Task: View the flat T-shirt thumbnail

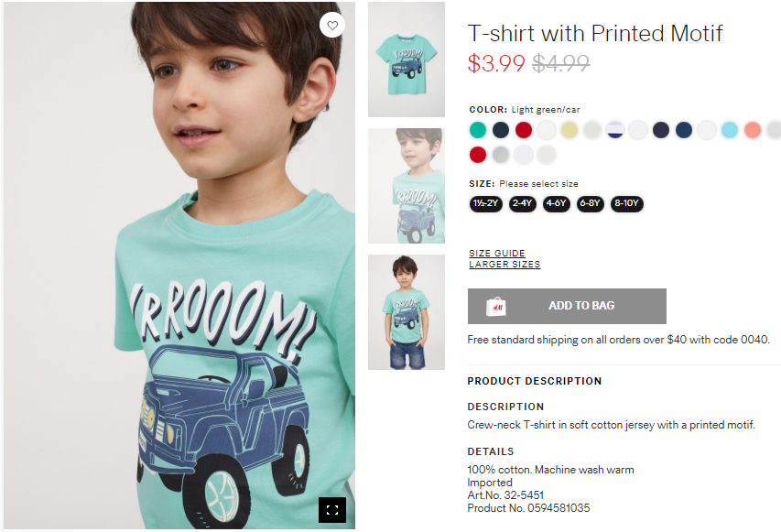Action: pyautogui.click(x=407, y=60)
